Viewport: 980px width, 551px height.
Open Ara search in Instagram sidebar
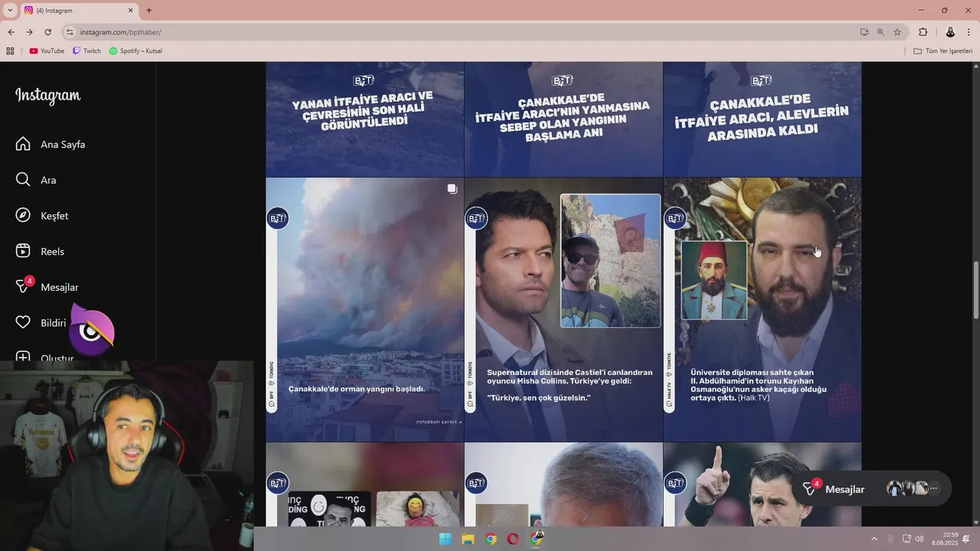[x=37, y=180]
